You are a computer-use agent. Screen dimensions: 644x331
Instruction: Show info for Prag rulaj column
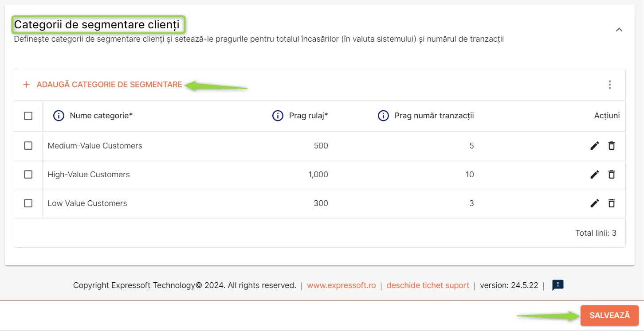pos(278,116)
